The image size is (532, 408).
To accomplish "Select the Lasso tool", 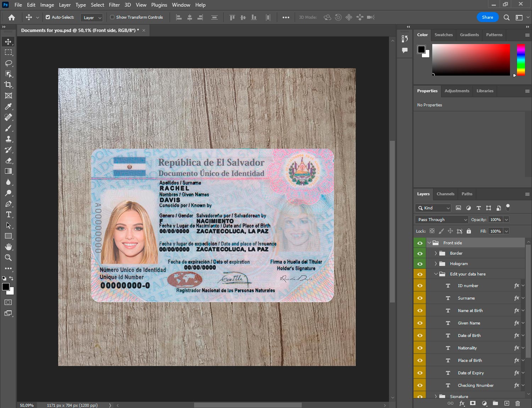I will click(9, 63).
